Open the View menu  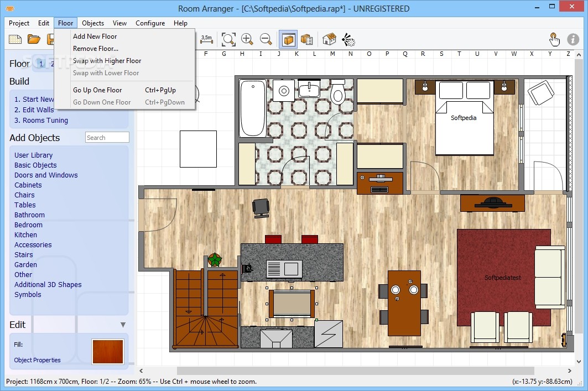(x=119, y=23)
